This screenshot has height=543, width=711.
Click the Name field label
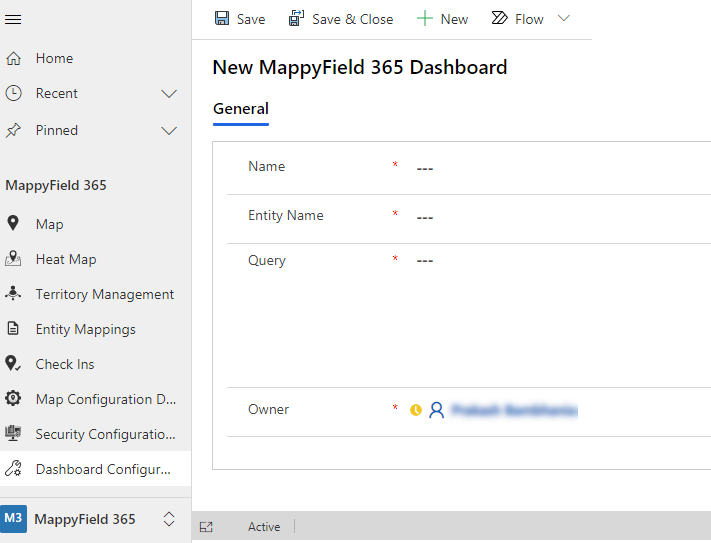(267, 166)
